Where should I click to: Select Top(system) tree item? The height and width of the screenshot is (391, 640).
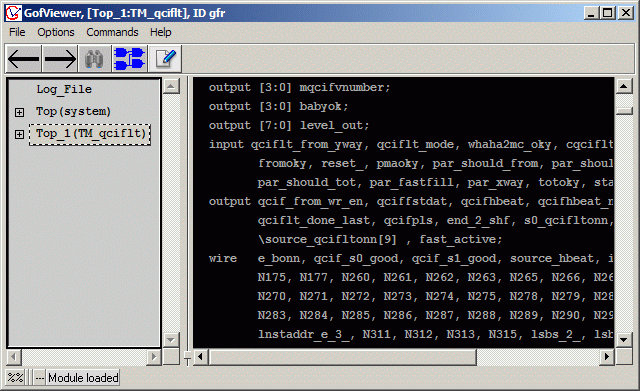(73, 111)
